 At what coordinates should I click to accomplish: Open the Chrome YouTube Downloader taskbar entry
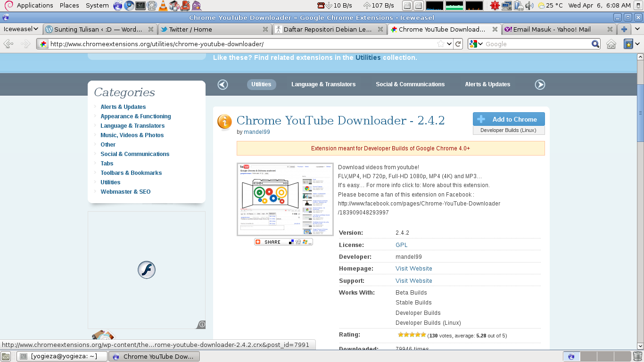154,356
